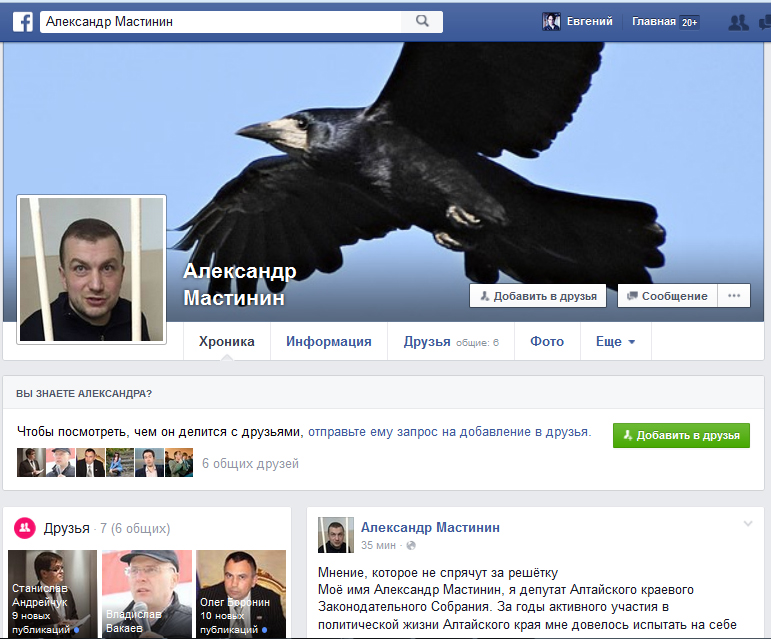Screen dimensions: 771x639
Task: Open friend requests icon in top bar
Action: (x=738, y=22)
